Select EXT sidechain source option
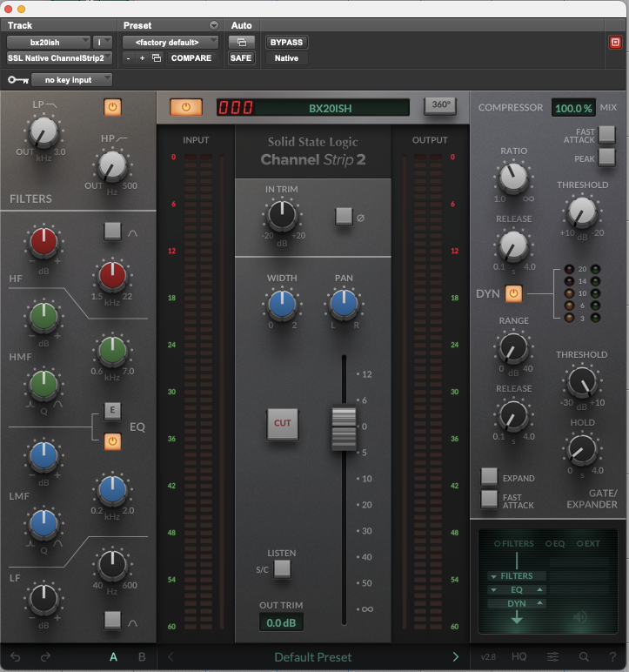Screen dimensions: 629x672 pos(588,543)
